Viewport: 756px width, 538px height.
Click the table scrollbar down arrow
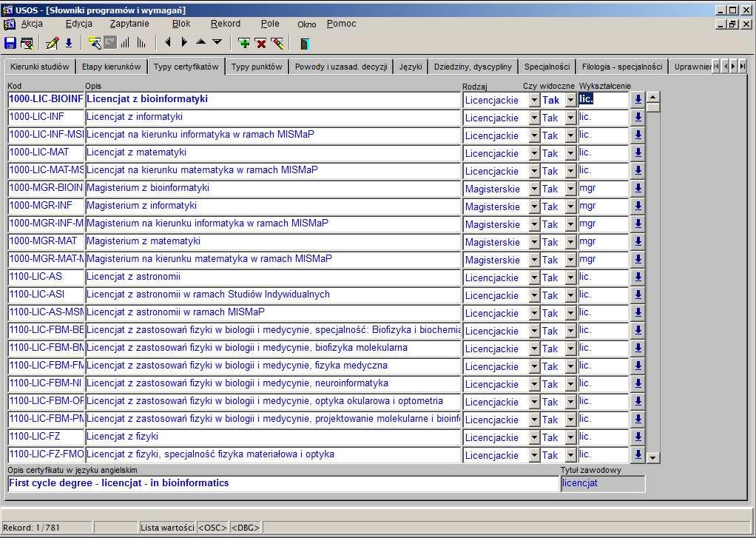pyautogui.click(x=653, y=457)
